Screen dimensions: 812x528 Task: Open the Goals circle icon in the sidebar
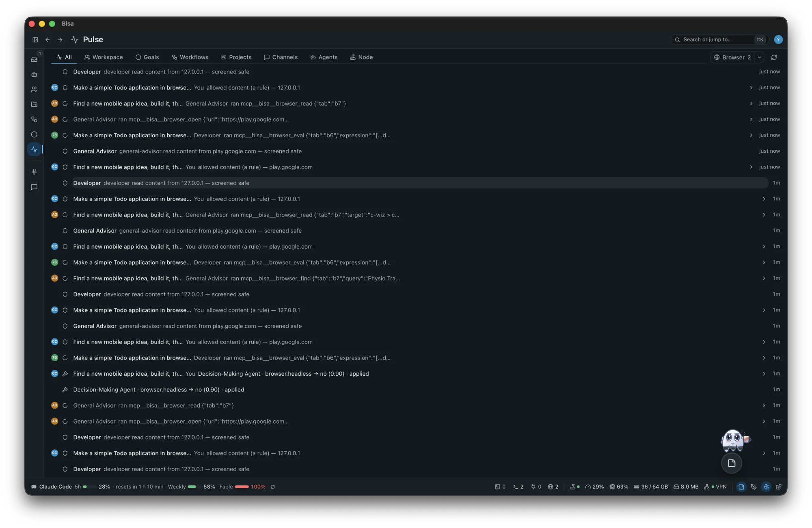coord(35,134)
